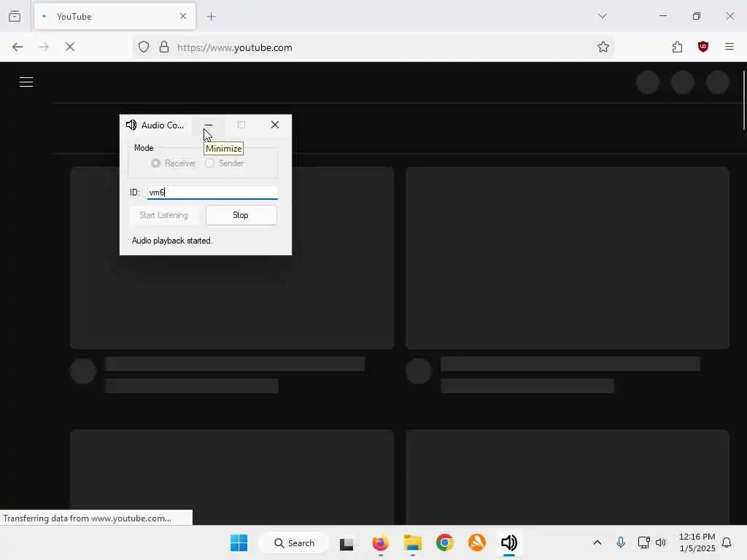Open the Extensions puzzle icon
The image size is (747, 560).
click(x=677, y=47)
